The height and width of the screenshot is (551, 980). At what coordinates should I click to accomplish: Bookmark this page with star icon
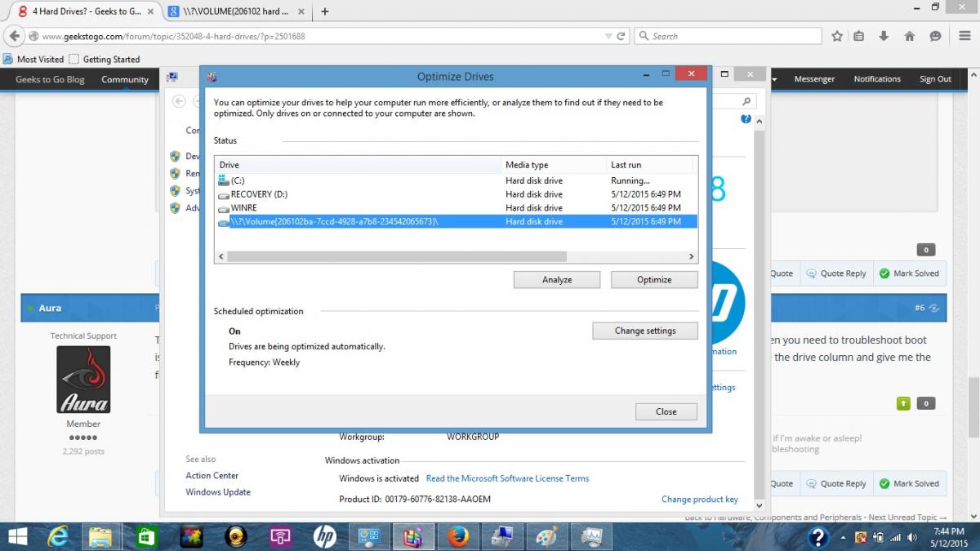(837, 36)
